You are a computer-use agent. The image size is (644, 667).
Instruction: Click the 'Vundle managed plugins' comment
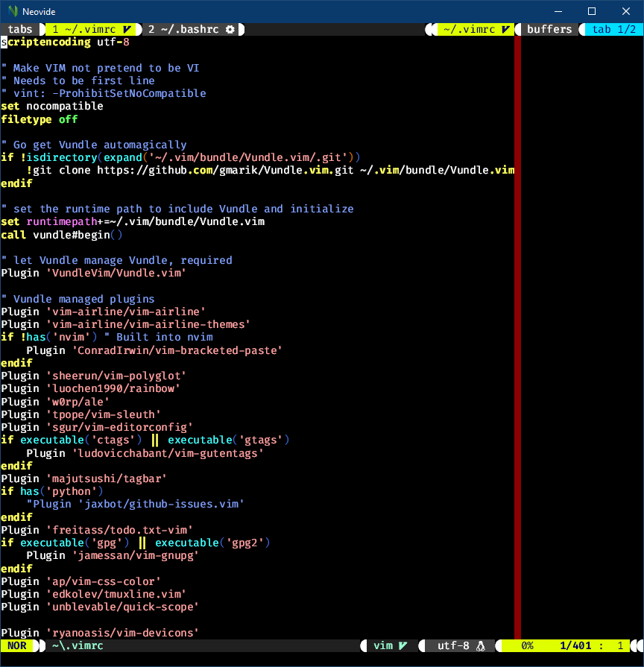tap(78, 299)
